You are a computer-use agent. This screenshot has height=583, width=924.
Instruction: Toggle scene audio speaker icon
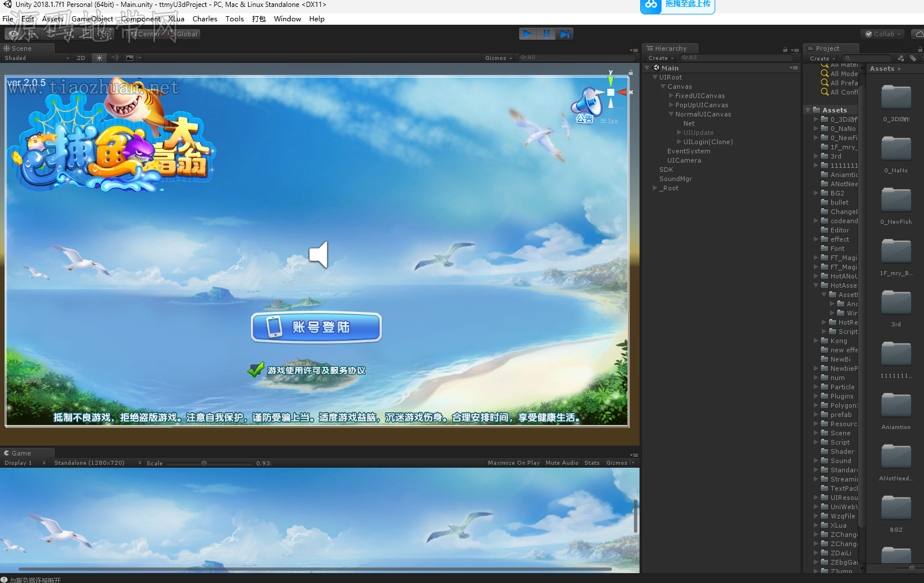115,58
